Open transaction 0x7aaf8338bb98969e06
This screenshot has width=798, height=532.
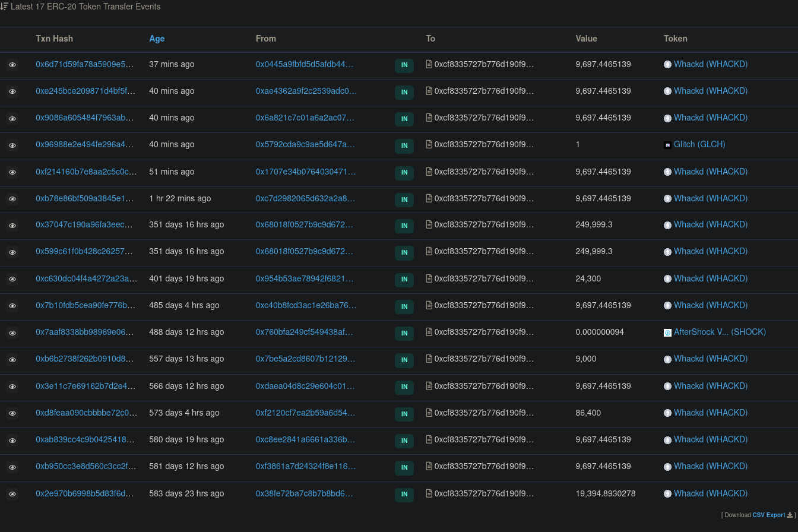84,332
